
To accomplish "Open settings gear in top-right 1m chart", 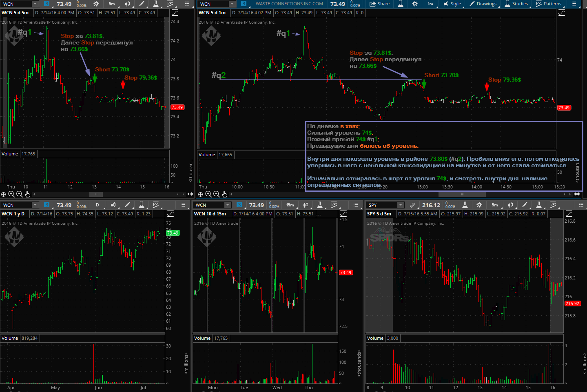I will coord(415,4).
